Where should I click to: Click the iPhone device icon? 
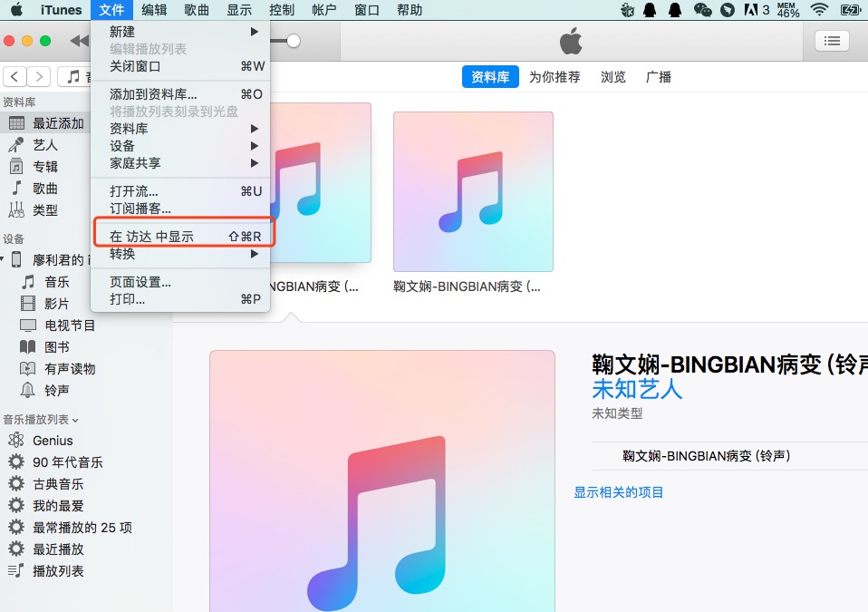16,259
